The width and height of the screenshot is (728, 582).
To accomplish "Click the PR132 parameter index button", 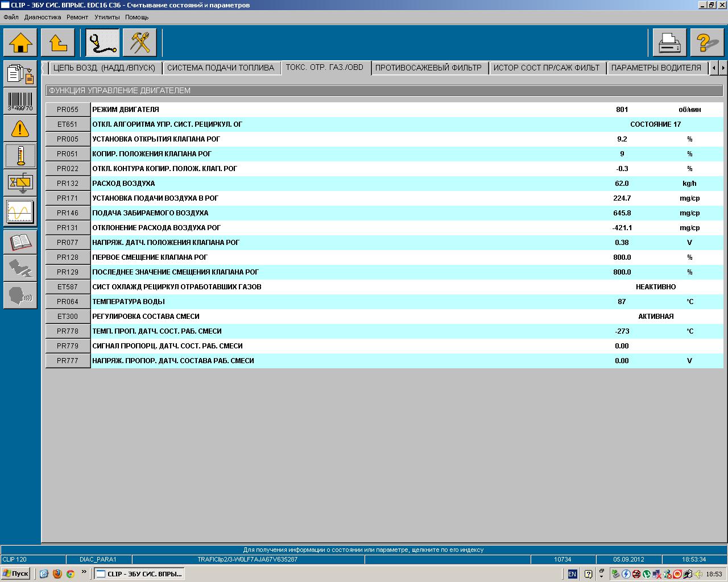I will [68, 184].
